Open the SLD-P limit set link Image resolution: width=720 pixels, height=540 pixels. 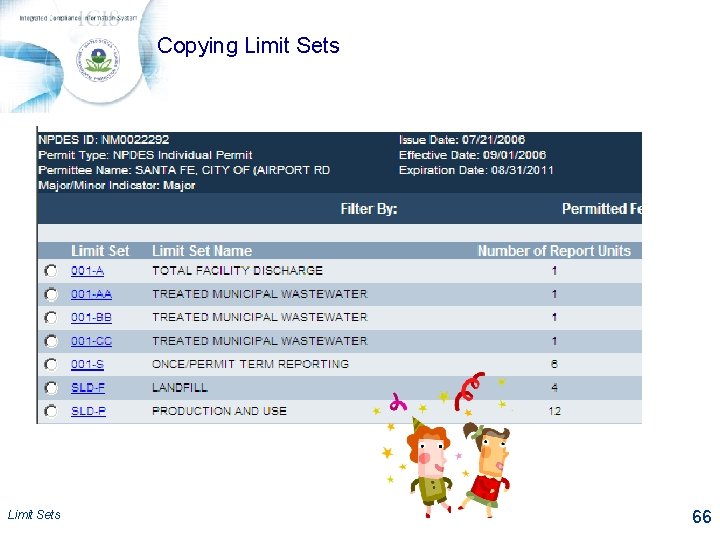click(x=88, y=411)
